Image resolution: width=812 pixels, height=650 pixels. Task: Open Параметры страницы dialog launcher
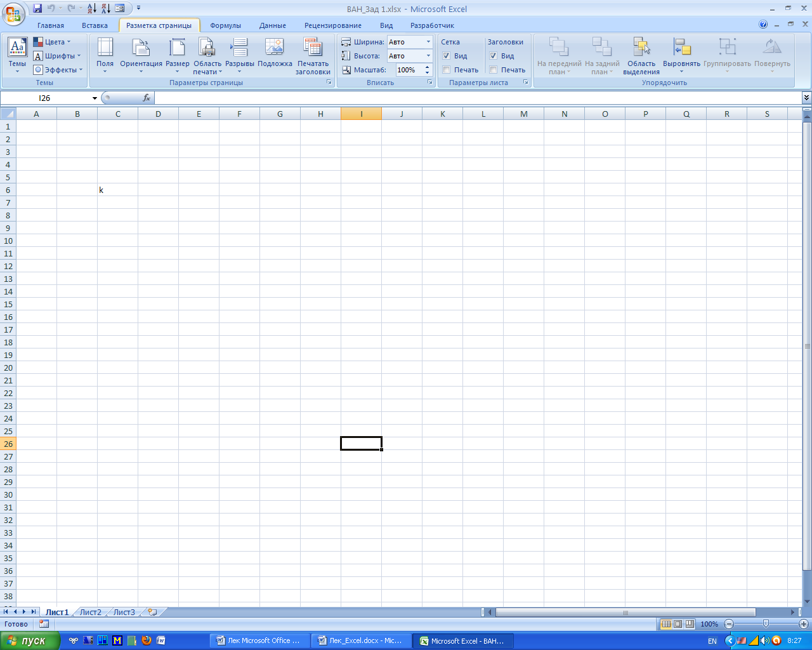(329, 83)
